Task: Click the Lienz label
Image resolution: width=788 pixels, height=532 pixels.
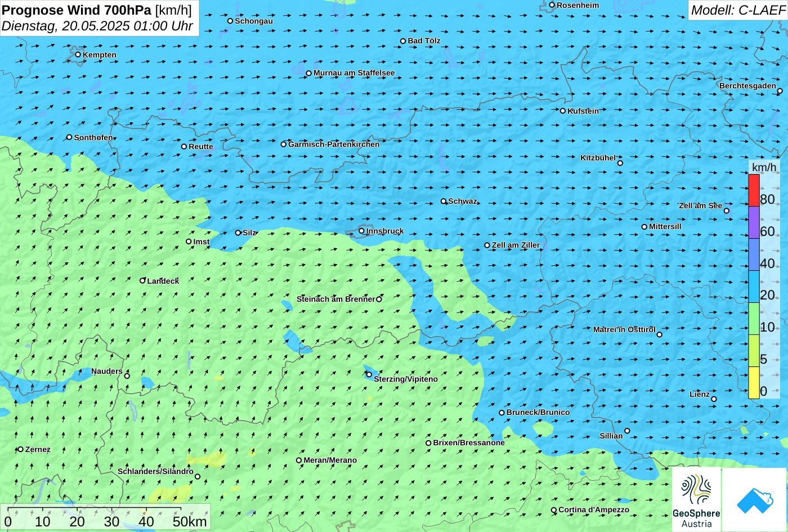Action: (700, 394)
